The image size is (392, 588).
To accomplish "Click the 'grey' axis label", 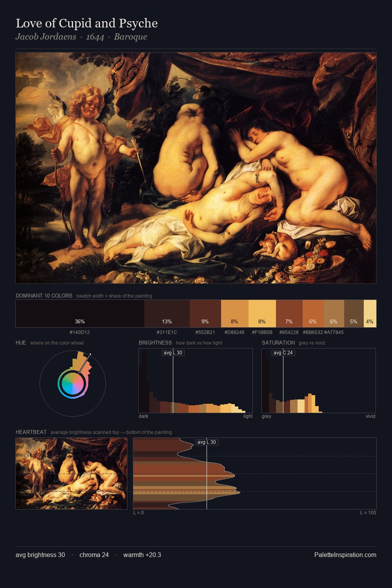I will 267,416.
